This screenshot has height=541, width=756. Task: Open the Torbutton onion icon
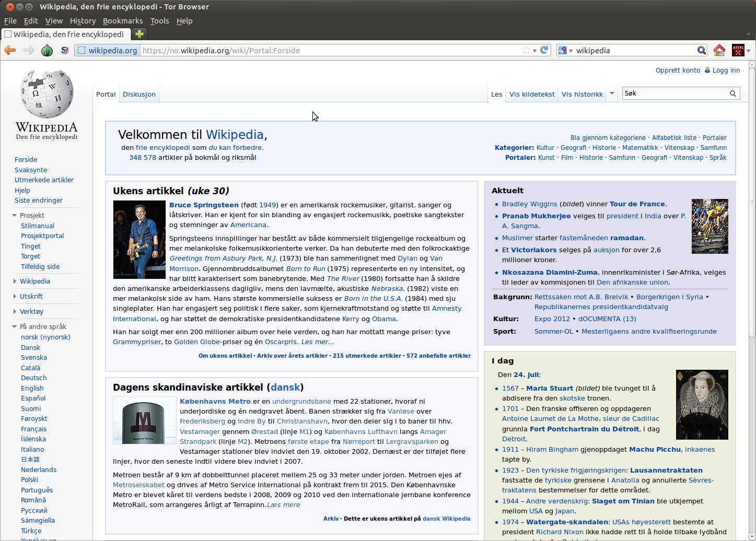[x=47, y=50]
